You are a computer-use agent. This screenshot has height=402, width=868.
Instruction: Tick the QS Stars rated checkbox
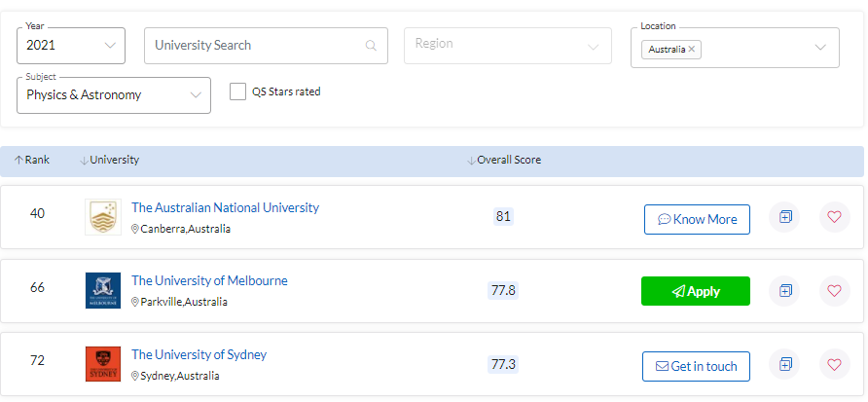pos(237,91)
